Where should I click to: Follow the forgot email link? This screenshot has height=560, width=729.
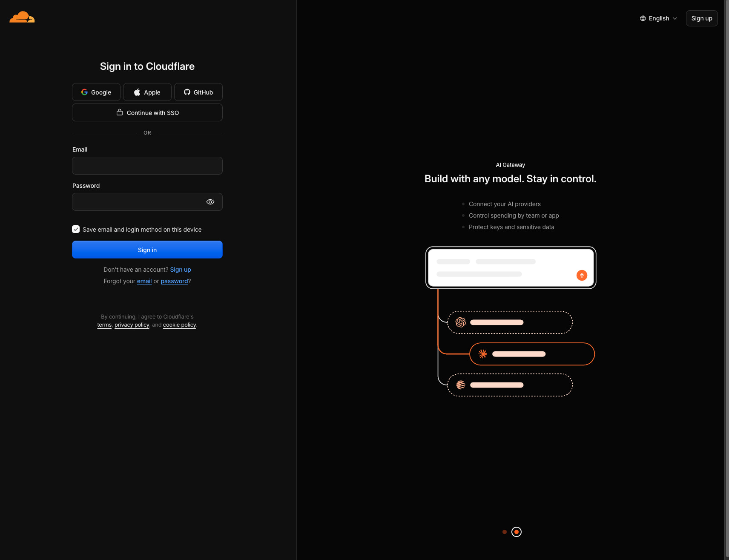coord(144,281)
